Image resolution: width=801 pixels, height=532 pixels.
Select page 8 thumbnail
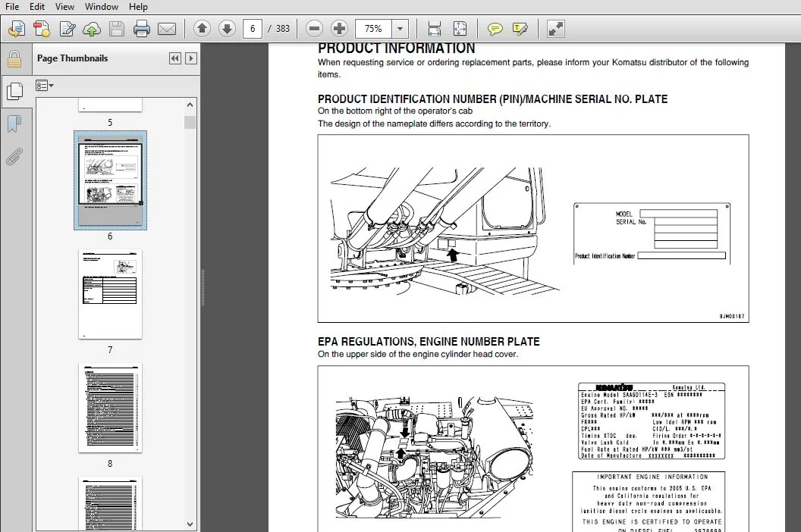pyautogui.click(x=110, y=408)
